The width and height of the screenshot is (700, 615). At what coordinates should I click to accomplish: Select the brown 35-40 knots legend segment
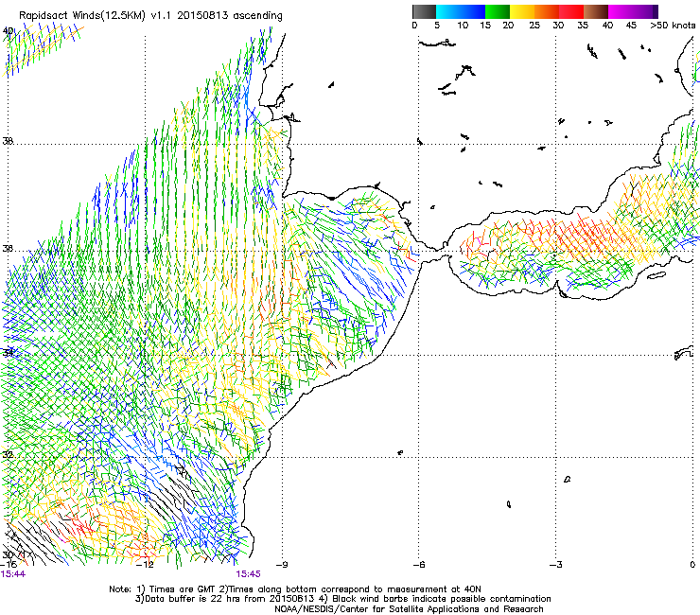[x=596, y=11]
